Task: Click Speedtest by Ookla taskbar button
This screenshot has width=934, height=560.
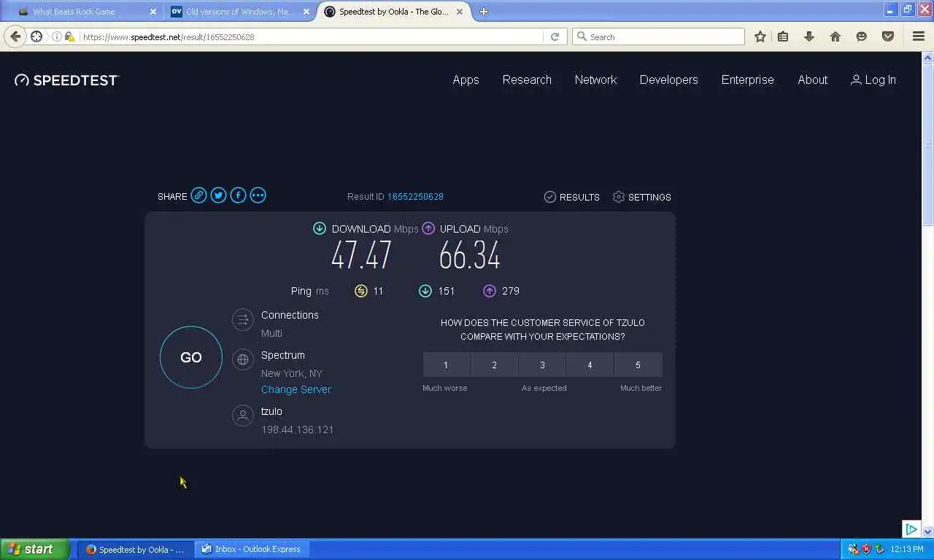Action: (136, 549)
